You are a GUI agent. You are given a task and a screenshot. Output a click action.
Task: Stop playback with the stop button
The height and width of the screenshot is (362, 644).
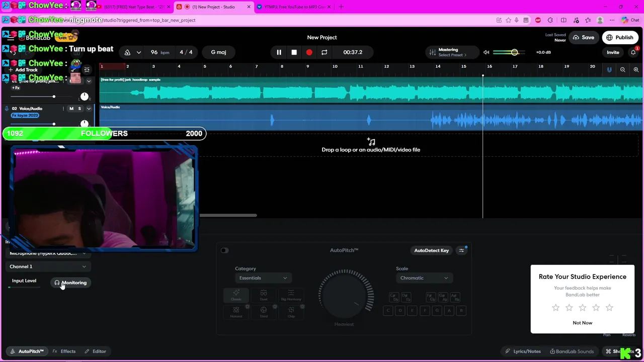(294, 52)
